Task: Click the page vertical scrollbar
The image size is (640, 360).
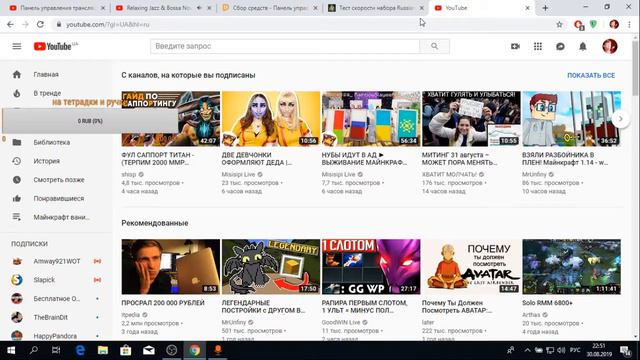Action: 636,68
